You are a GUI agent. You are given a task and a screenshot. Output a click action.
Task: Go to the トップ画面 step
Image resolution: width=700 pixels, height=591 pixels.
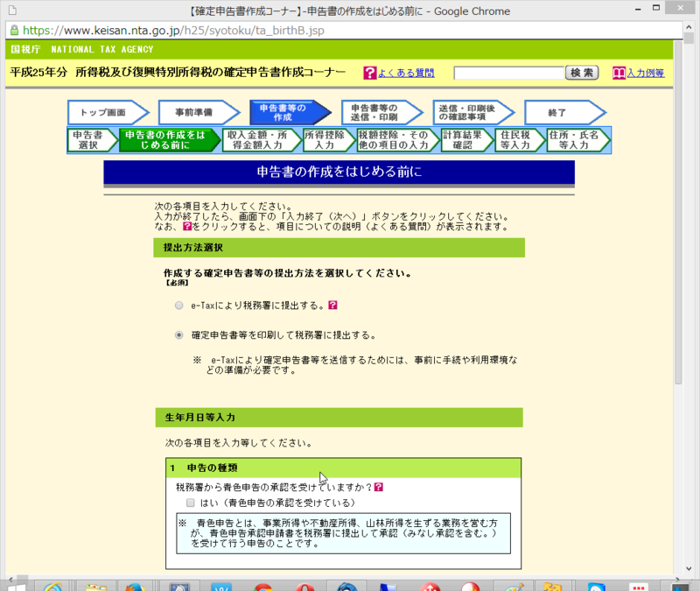pos(108,113)
